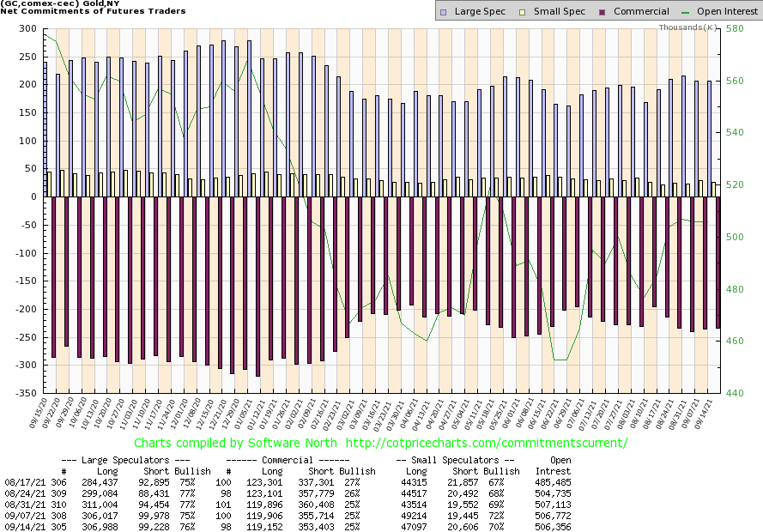Click the green Open Interest legend line
The width and height of the screenshot is (763, 532).
pos(687,11)
